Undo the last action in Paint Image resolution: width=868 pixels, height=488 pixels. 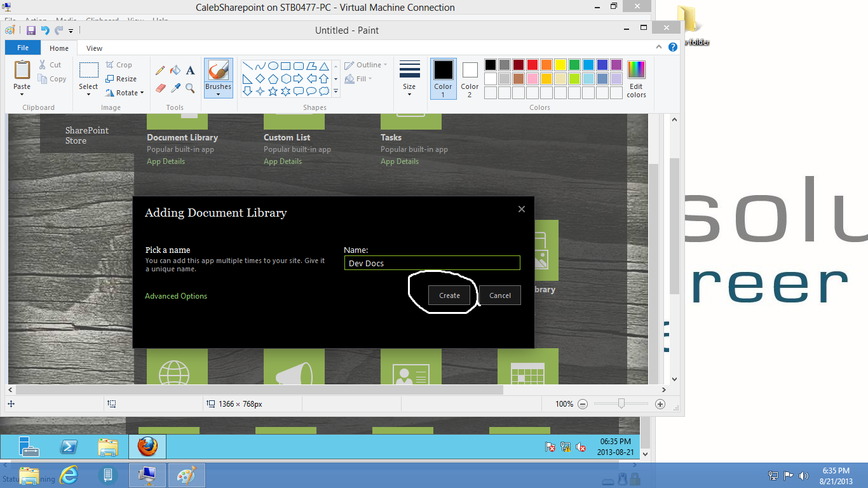click(45, 30)
